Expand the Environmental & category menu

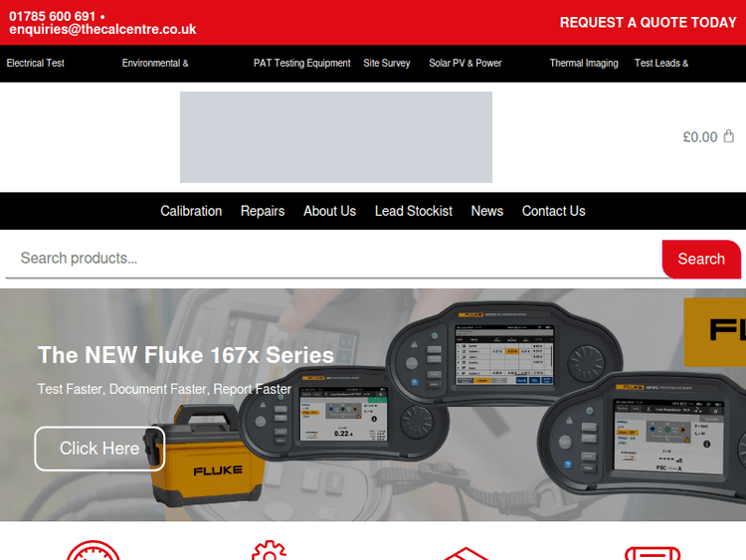pos(155,63)
